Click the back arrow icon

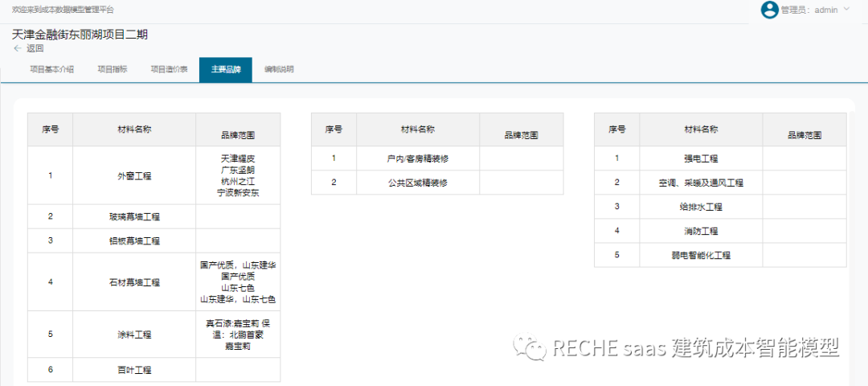[17, 48]
